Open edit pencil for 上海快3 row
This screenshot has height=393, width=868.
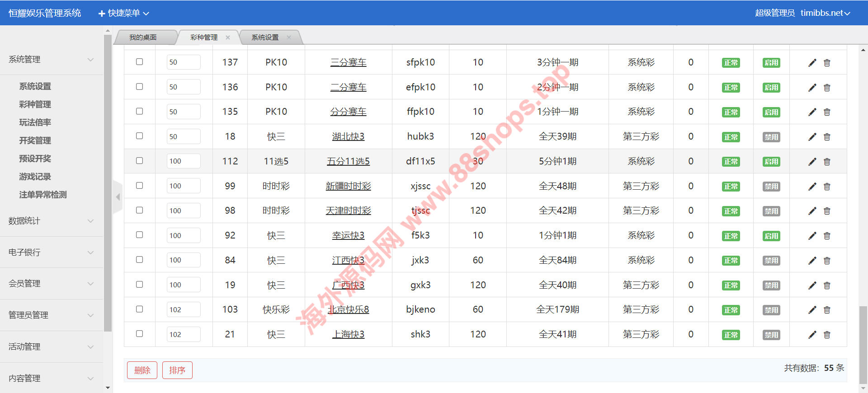pos(812,335)
